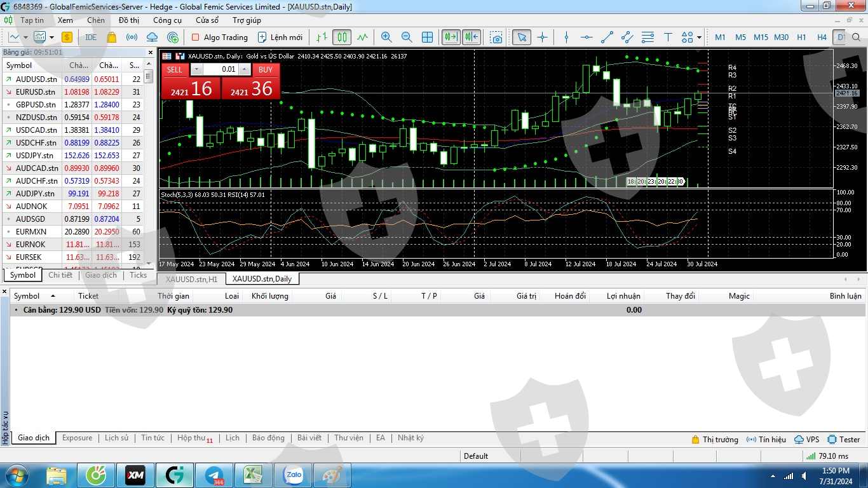Pick the Fibonacci retracement tool
The height and width of the screenshot is (488, 868).
click(x=648, y=37)
